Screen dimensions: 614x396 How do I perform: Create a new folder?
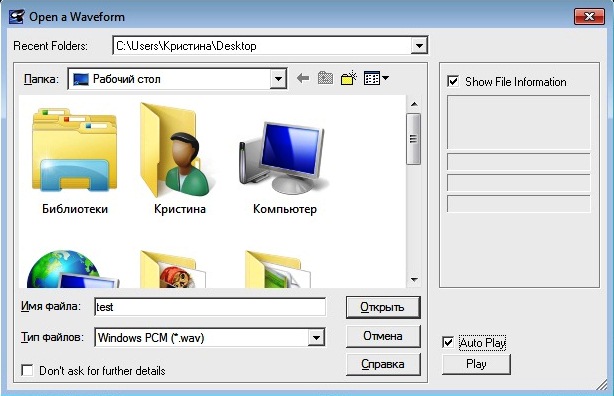[349, 78]
